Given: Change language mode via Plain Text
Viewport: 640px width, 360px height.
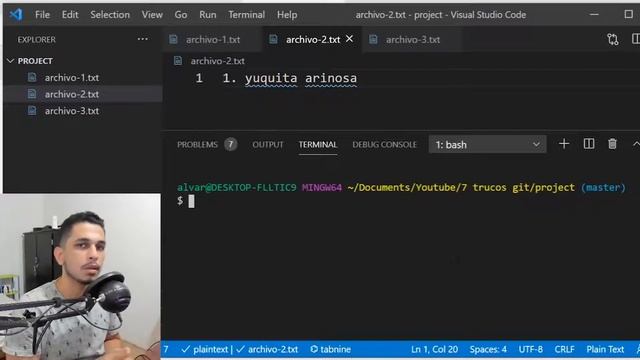Looking at the screenshot, I should tap(605, 349).
